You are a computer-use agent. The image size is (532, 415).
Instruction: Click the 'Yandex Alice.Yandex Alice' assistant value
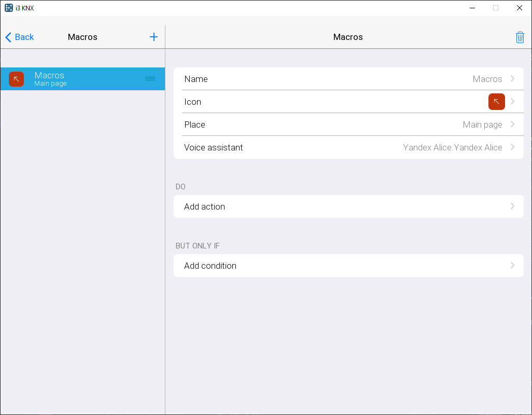[x=452, y=147]
